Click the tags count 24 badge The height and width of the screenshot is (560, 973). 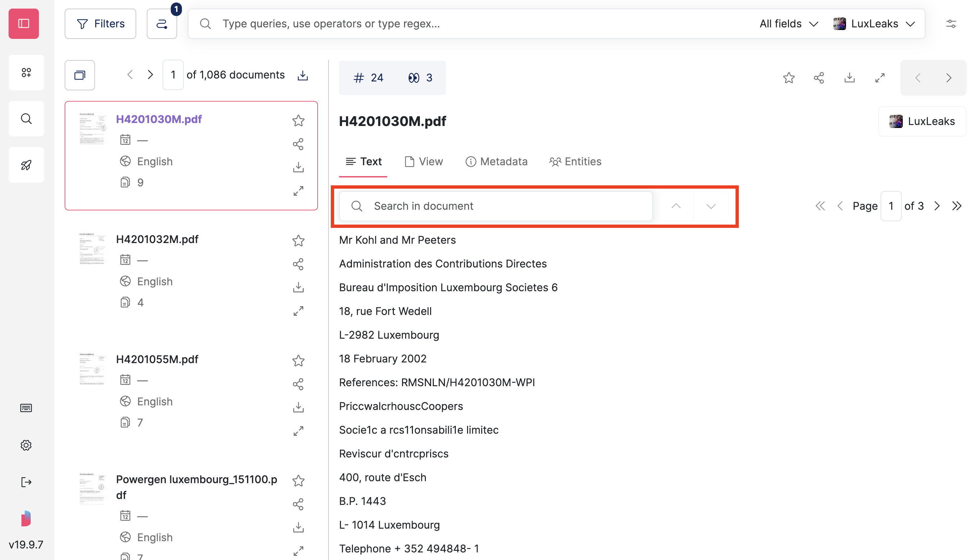[x=368, y=78]
